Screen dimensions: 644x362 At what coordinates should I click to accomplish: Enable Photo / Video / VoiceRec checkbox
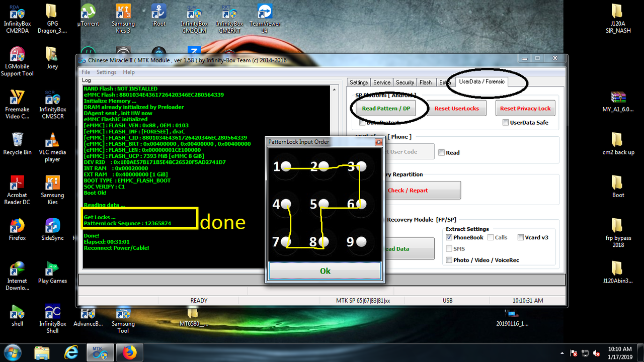tap(449, 260)
